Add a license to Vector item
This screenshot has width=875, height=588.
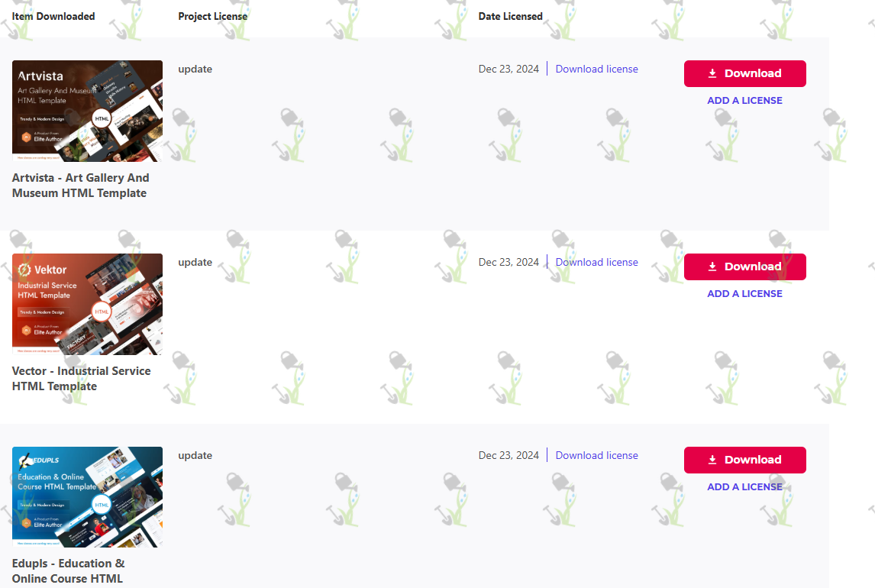point(744,293)
